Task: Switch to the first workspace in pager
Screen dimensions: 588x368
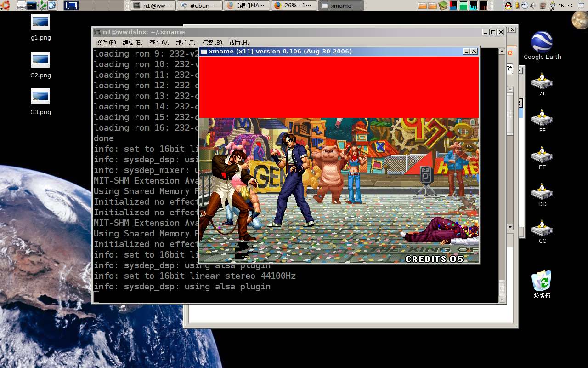Action: click(71, 6)
